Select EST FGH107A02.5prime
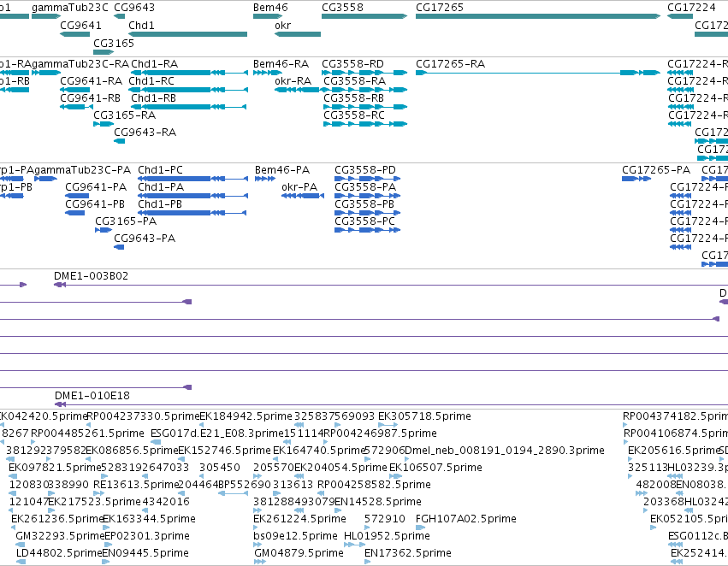 (x=465, y=519)
